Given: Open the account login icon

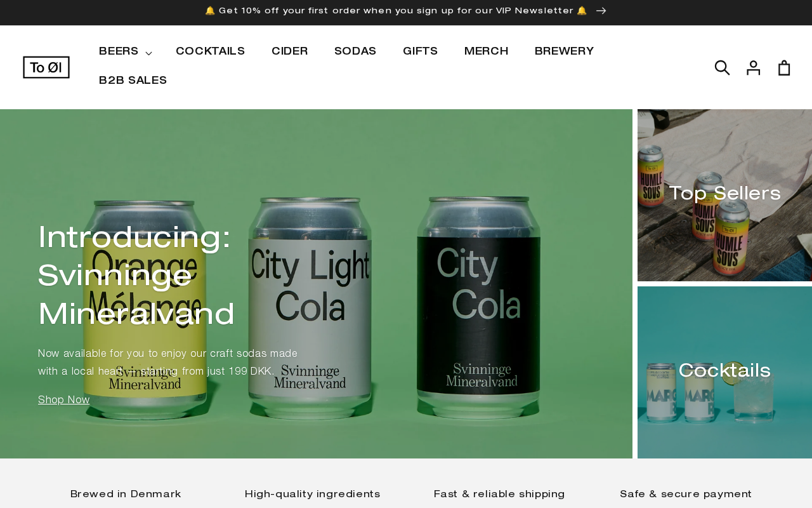Looking at the screenshot, I should (x=753, y=67).
